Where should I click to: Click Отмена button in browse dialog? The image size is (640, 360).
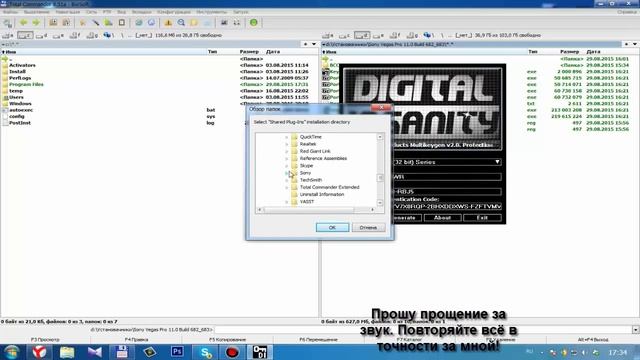point(368,227)
